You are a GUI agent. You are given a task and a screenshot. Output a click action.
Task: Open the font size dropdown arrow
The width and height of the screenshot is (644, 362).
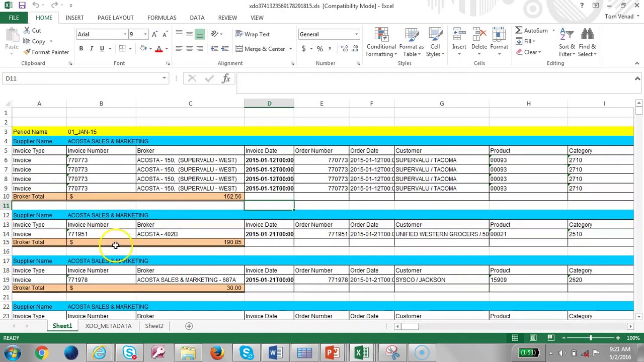[145, 34]
